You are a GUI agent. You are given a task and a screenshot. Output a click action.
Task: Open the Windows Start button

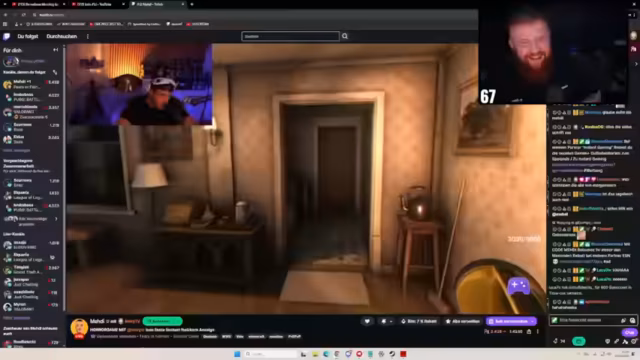coord(237,354)
